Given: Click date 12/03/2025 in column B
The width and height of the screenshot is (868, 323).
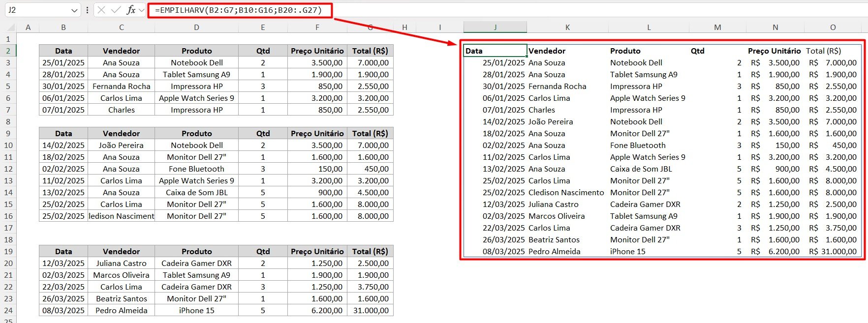Looking at the screenshot, I should [x=63, y=263].
